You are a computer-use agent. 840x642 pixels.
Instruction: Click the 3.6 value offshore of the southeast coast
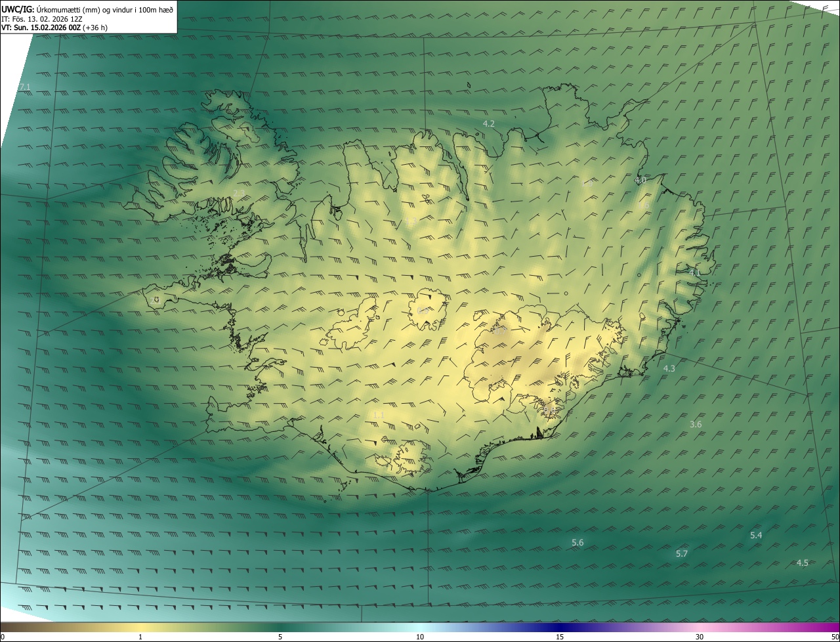(696, 425)
